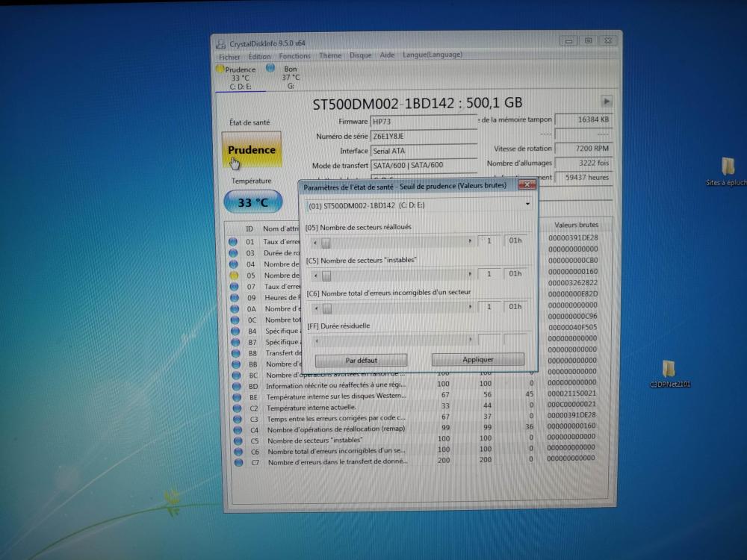Image resolution: width=747 pixels, height=560 pixels.
Task: Open the Sites à éplucher desktop folder
Action: [x=728, y=167]
